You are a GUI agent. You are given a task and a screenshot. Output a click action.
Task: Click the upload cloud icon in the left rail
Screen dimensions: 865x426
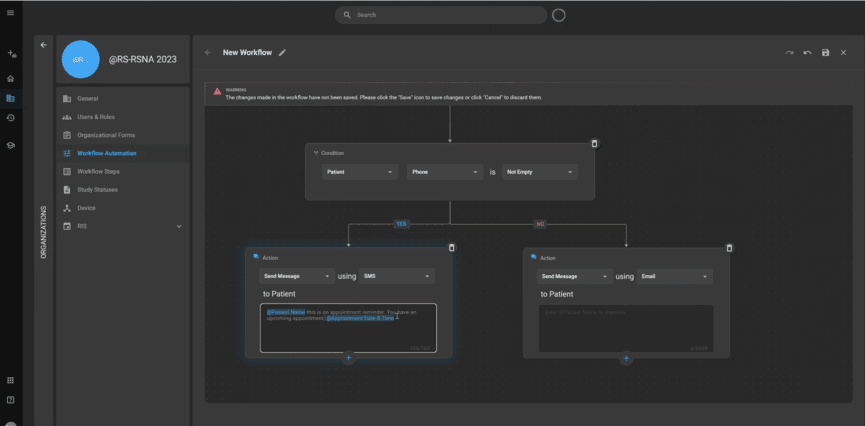pyautogui.click(x=11, y=54)
